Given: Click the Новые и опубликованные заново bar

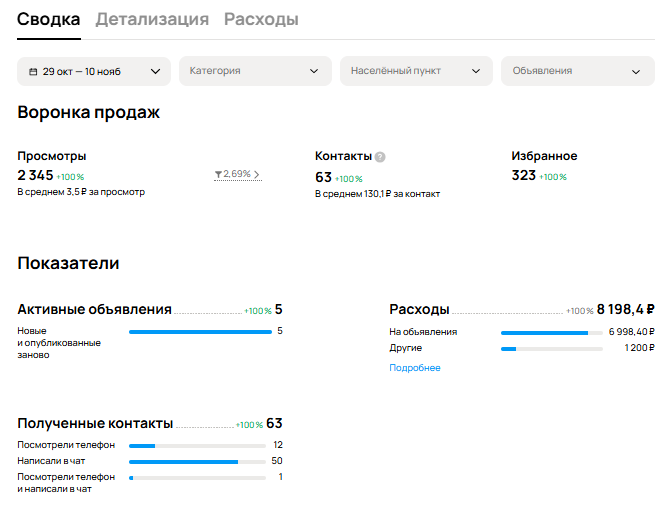Looking at the screenshot, I should pos(200,331).
